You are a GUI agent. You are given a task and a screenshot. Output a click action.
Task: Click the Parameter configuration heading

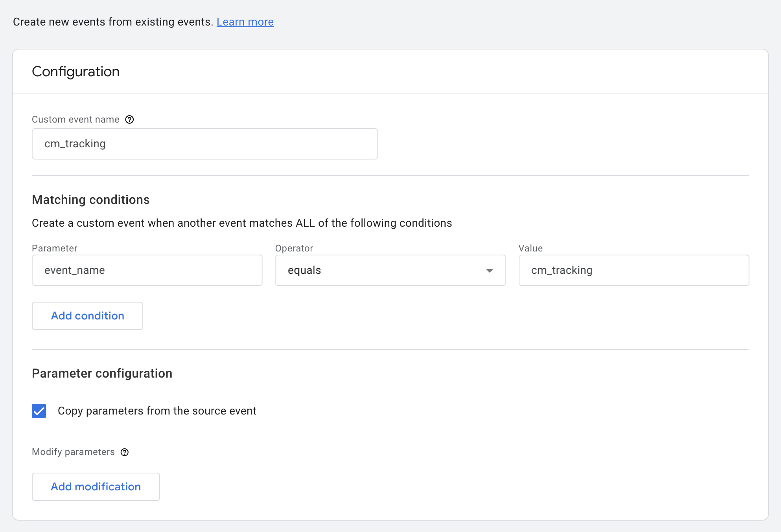(x=102, y=373)
